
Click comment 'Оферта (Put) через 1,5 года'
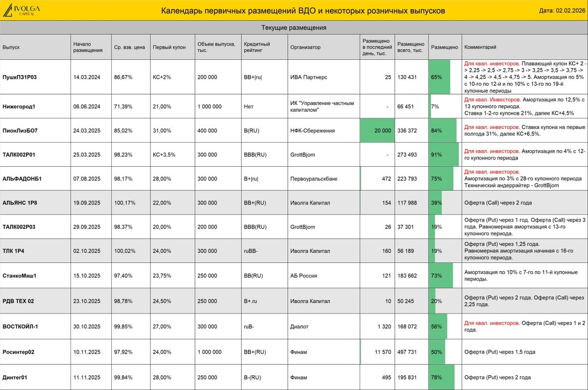click(500, 352)
